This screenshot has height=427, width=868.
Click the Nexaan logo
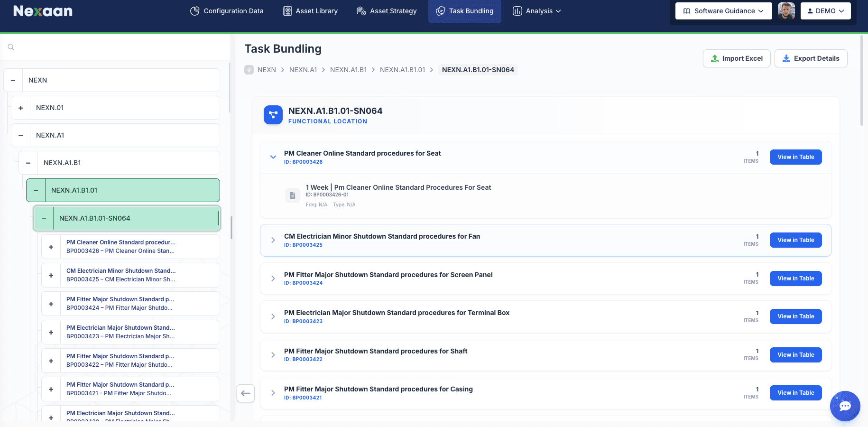(43, 11)
